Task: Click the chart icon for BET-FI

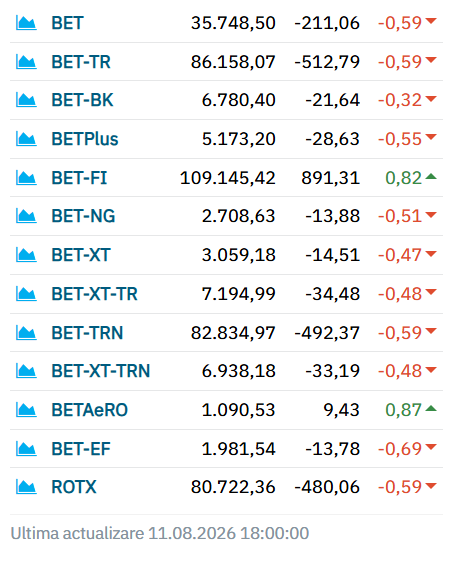Action: coord(26,178)
